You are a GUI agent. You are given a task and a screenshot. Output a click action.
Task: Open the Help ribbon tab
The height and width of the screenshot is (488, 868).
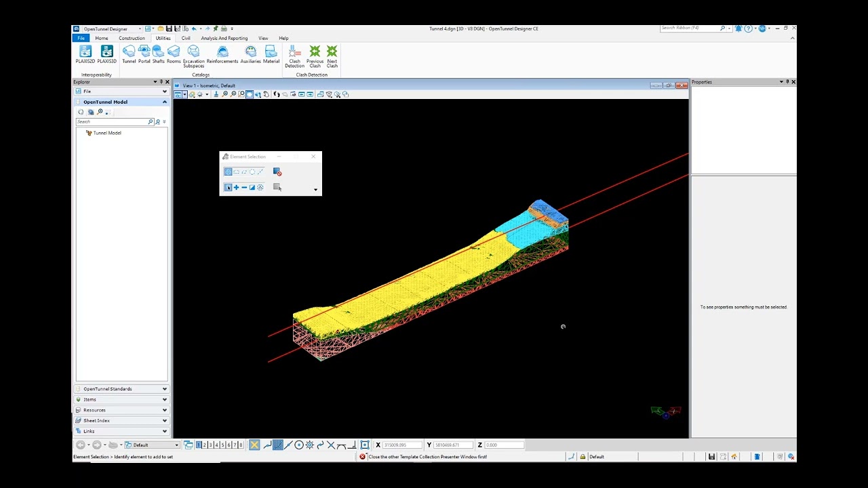pyautogui.click(x=283, y=38)
